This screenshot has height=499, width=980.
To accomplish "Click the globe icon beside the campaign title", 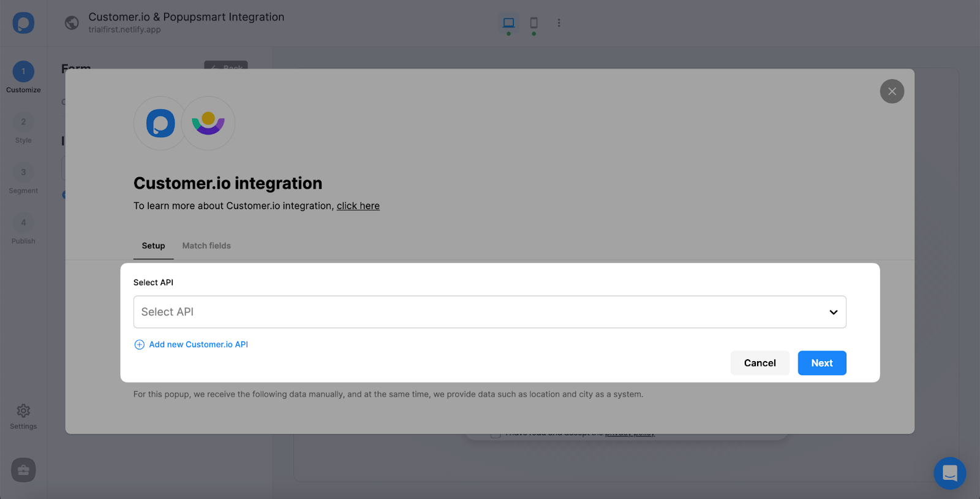I will coord(72,23).
